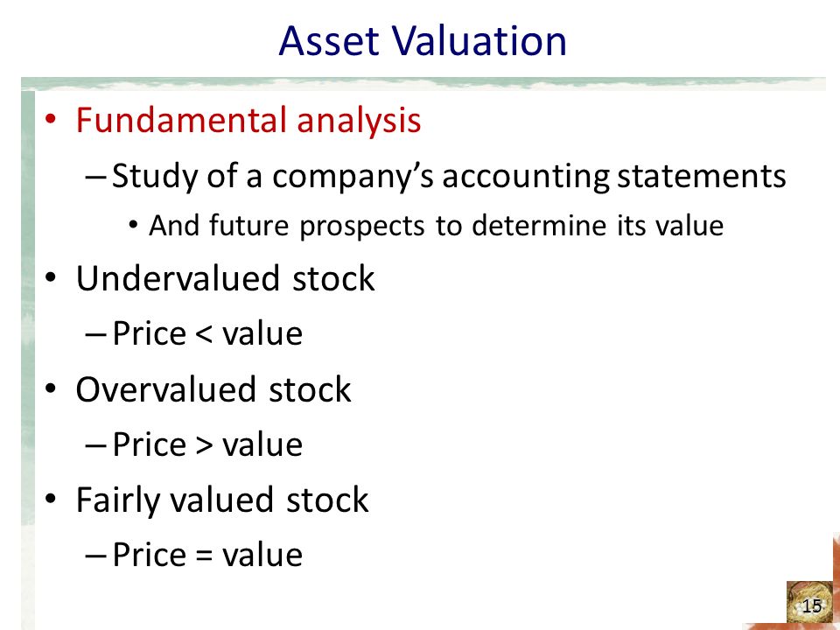Viewport: 840px width, 630px height.
Task: Click the Overvalued stock bullet text
Action: [x=213, y=388]
